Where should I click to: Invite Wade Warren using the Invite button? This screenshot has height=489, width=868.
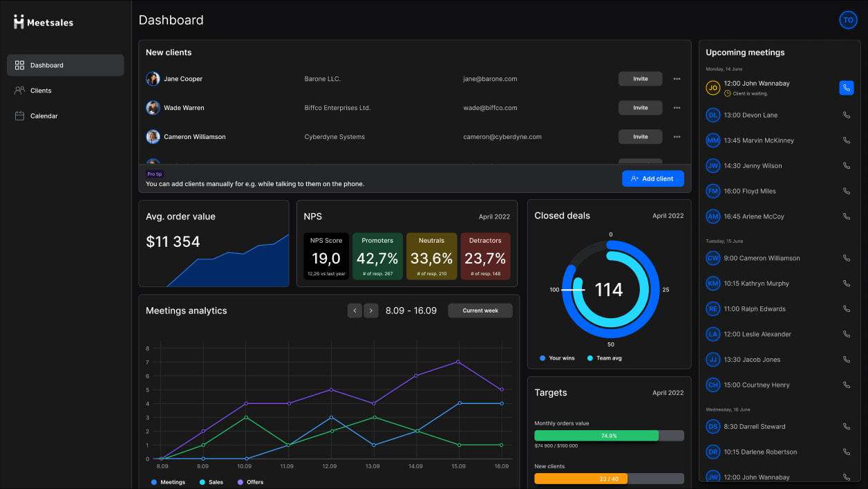pyautogui.click(x=640, y=108)
